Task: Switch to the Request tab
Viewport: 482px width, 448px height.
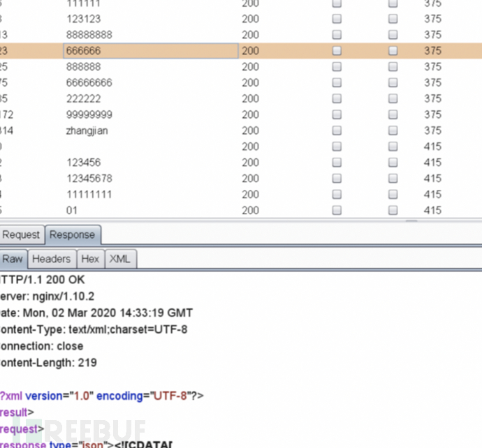Action: 22,235
